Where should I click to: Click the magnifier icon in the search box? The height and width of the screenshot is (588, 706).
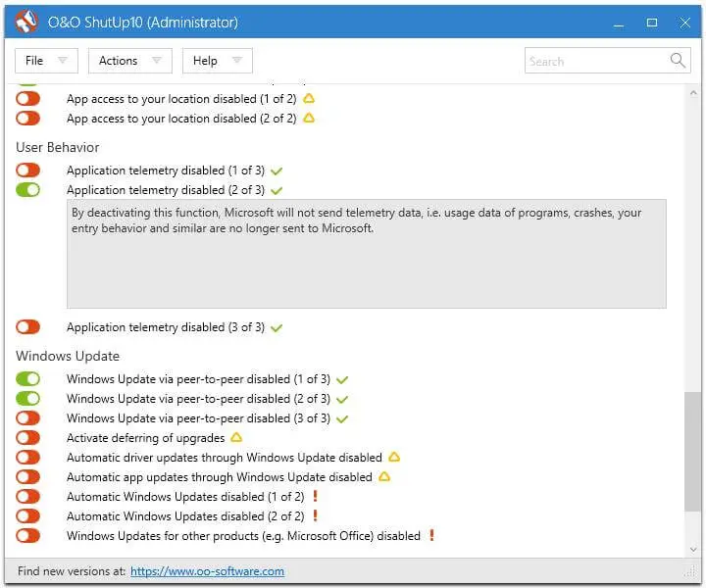point(678,60)
